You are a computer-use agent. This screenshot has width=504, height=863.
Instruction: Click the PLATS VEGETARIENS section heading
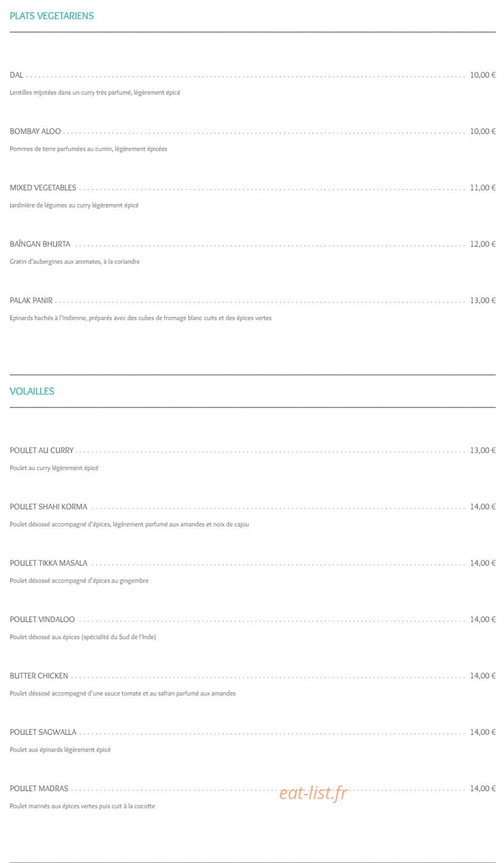coord(52,16)
